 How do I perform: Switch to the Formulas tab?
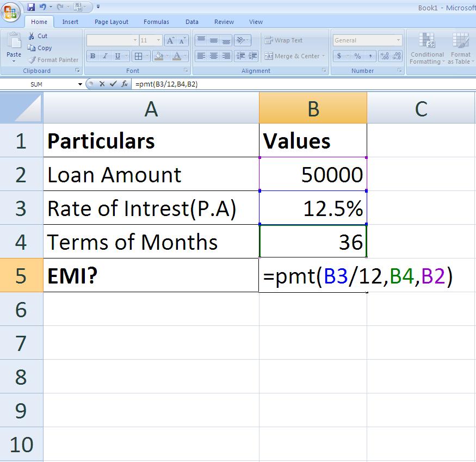point(156,22)
